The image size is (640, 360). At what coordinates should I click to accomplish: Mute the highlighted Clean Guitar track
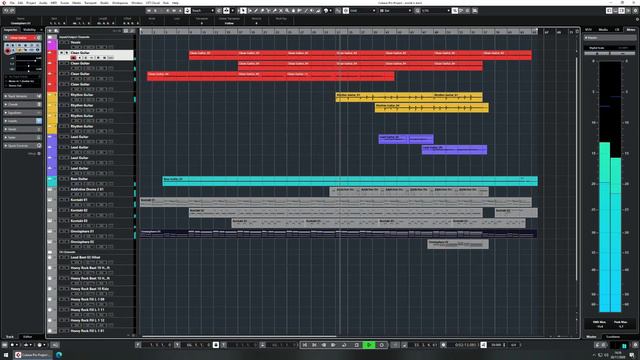tap(62, 53)
